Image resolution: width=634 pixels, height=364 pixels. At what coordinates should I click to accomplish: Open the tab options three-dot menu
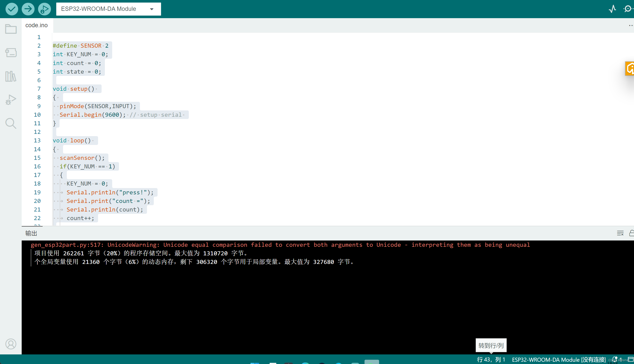[630, 25]
